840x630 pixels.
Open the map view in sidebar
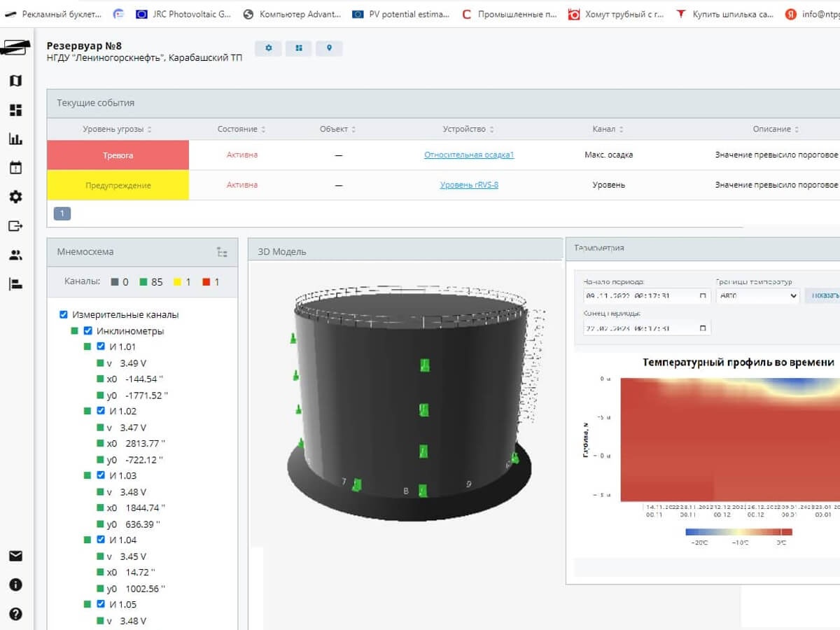[x=15, y=81]
